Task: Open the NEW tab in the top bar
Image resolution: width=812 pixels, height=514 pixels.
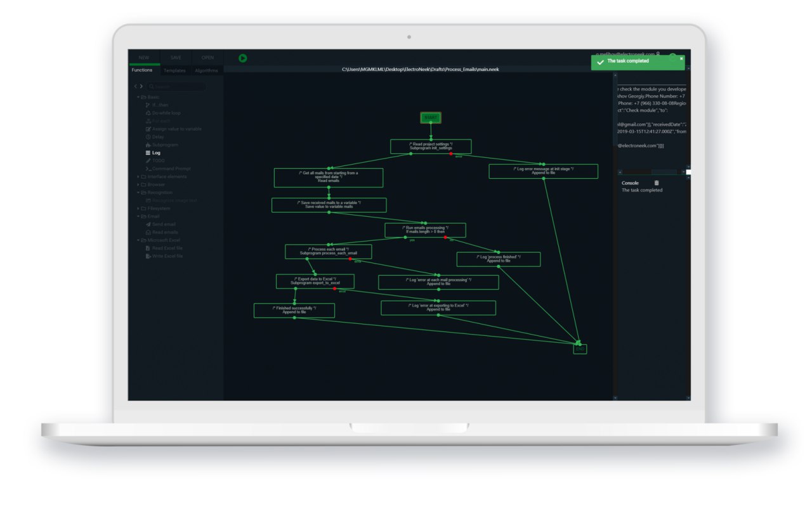Action: pyautogui.click(x=144, y=58)
